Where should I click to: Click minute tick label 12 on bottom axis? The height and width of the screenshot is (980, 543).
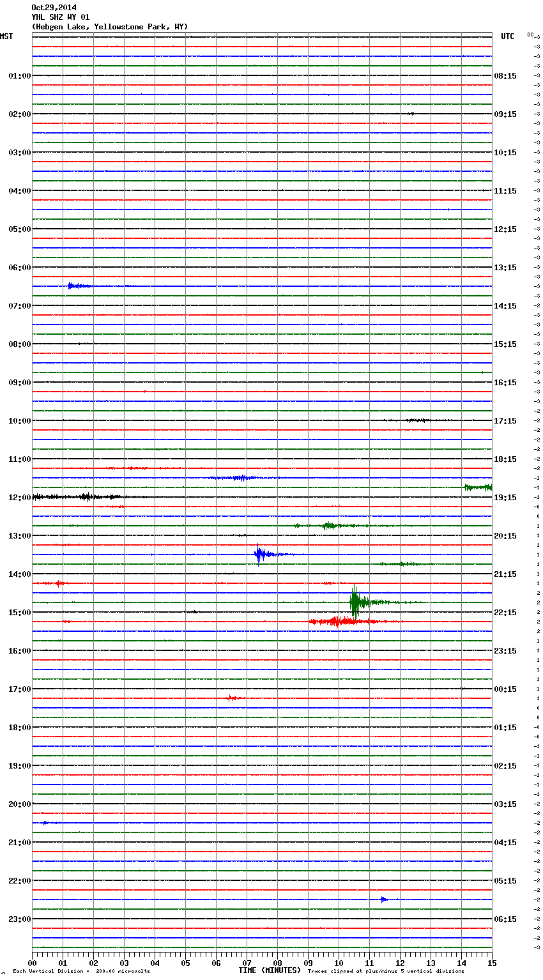click(400, 963)
